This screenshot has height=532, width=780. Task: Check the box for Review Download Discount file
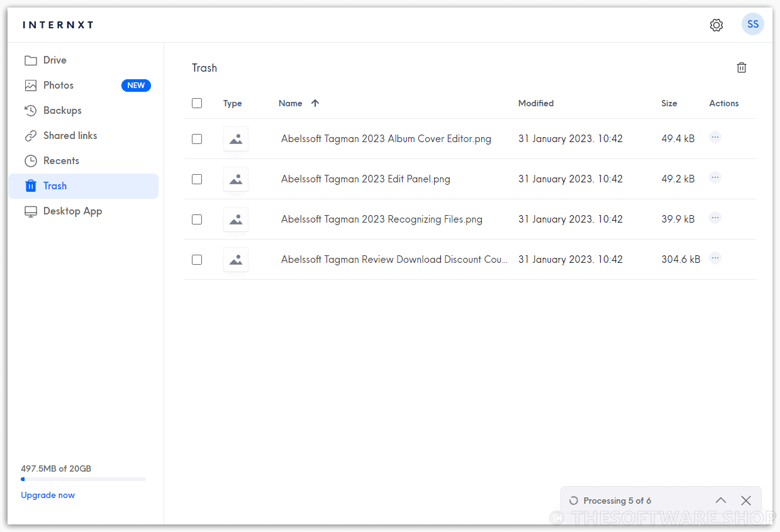click(197, 260)
